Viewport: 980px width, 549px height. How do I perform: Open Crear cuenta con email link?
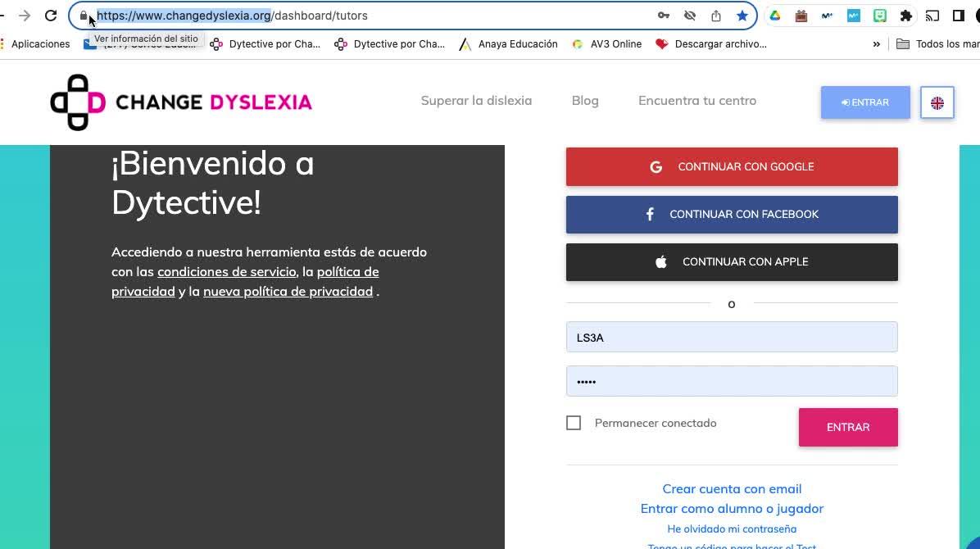pos(732,489)
